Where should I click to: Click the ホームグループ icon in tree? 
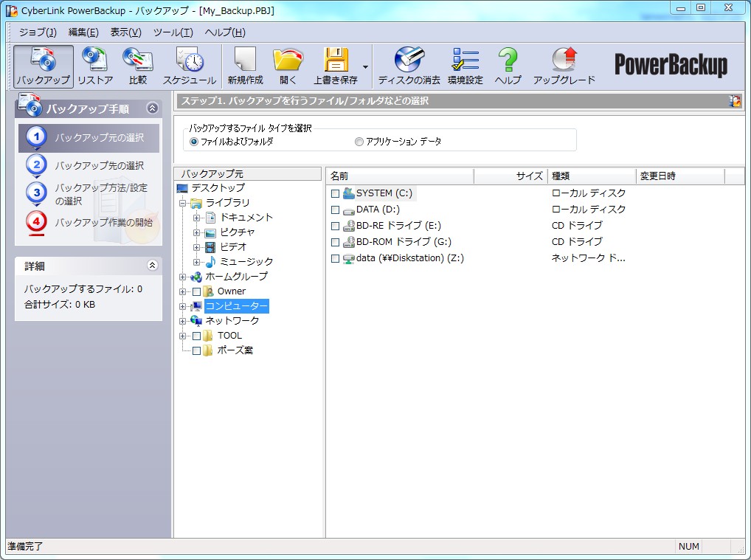coord(196,277)
